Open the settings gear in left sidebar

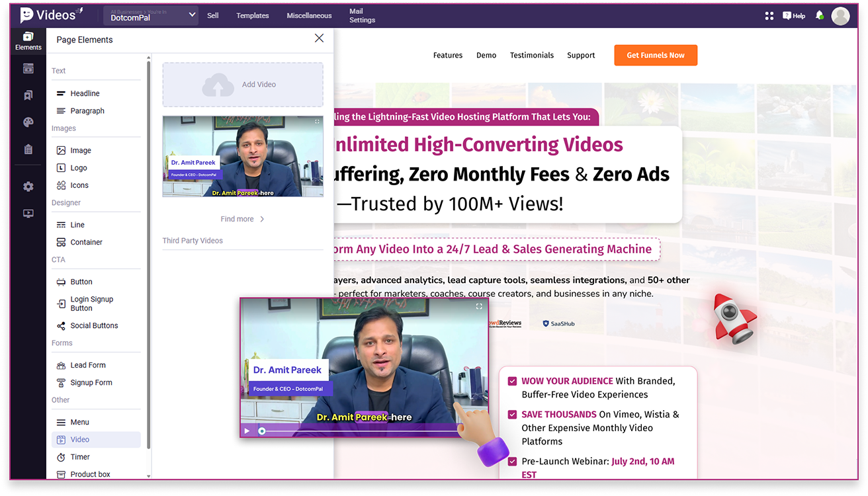click(x=28, y=186)
